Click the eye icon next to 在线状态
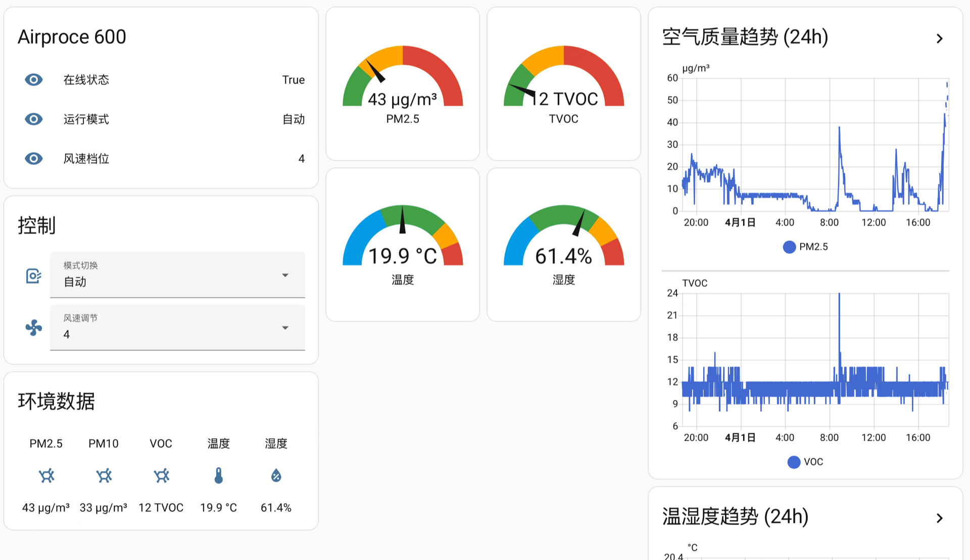The width and height of the screenshot is (970, 560). point(33,79)
